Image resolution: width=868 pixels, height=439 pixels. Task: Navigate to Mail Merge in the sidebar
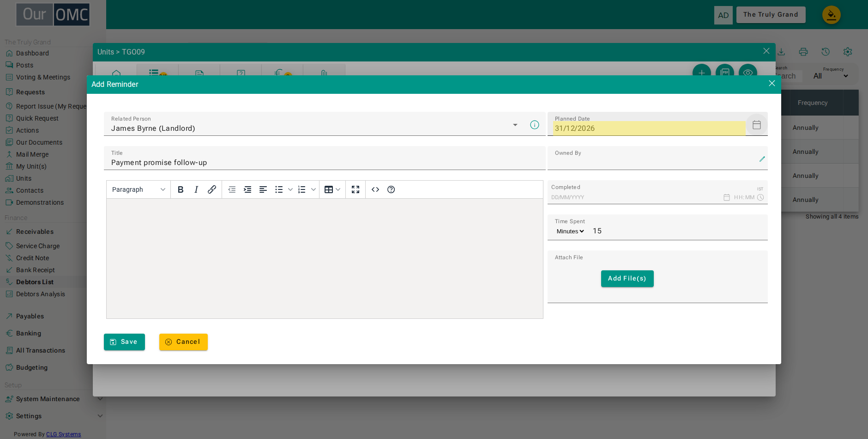click(32, 154)
